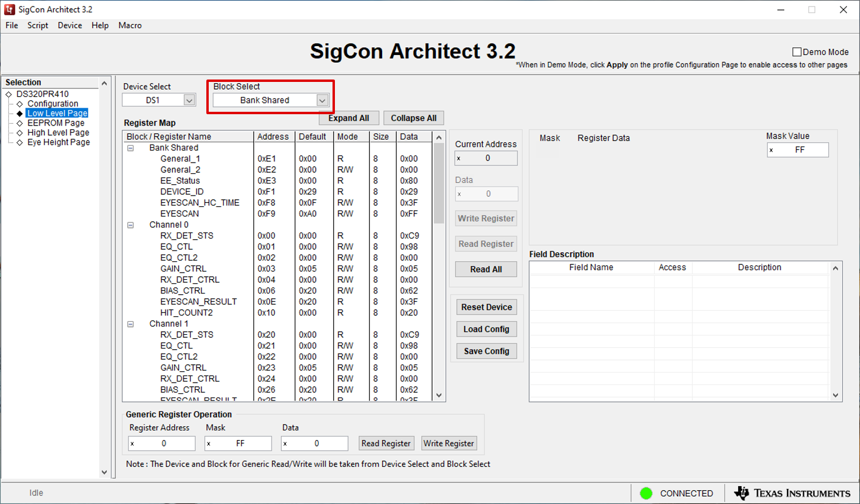Viewport: 860px width, 504px height.
Task: Select the General_2 register row
Action: [278, 170]
